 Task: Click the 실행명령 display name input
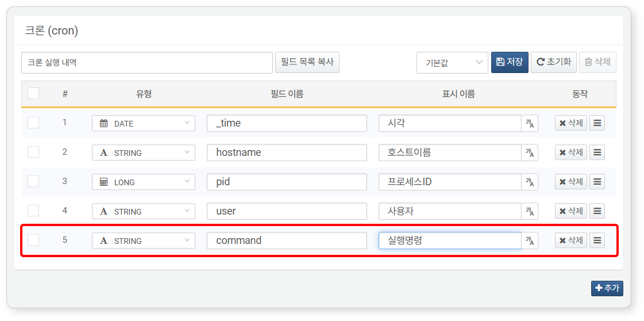click(450, 241)
